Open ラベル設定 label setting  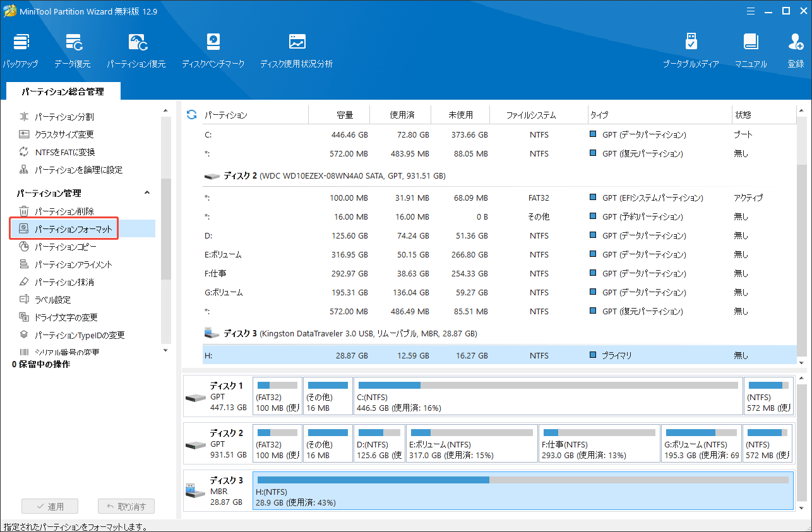pos(45,300)
